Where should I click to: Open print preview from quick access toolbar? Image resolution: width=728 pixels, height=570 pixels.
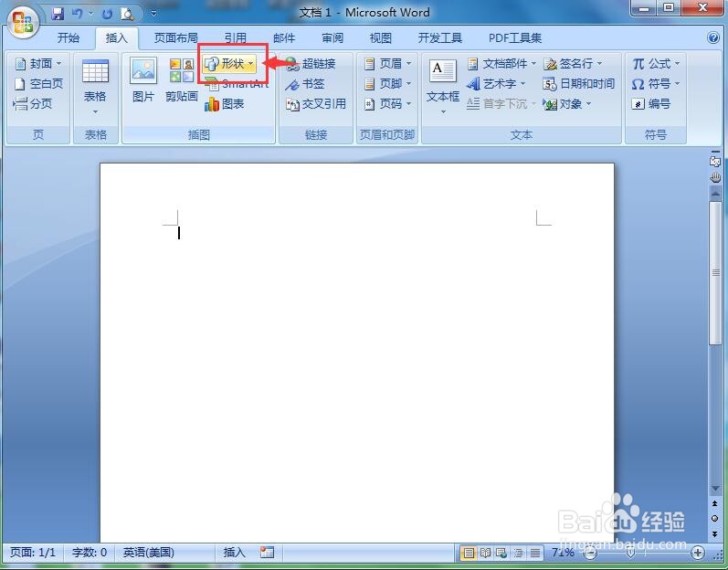click(127, 14)
